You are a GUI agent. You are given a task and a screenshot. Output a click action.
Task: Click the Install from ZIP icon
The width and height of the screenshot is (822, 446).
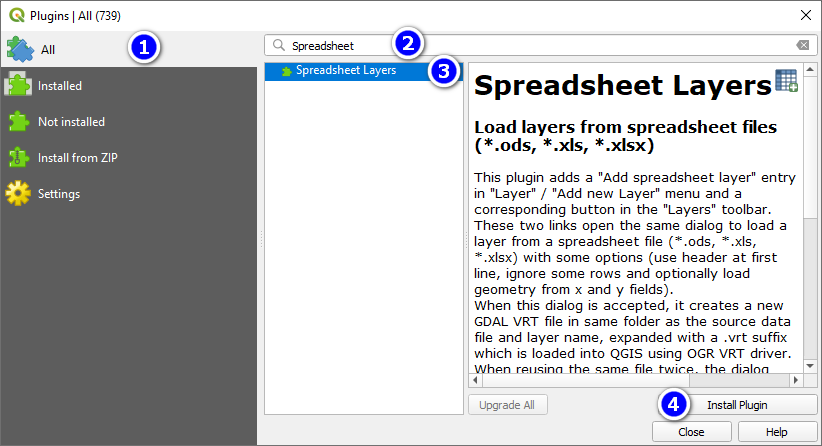pyautogui.click(x=18, y=157)
